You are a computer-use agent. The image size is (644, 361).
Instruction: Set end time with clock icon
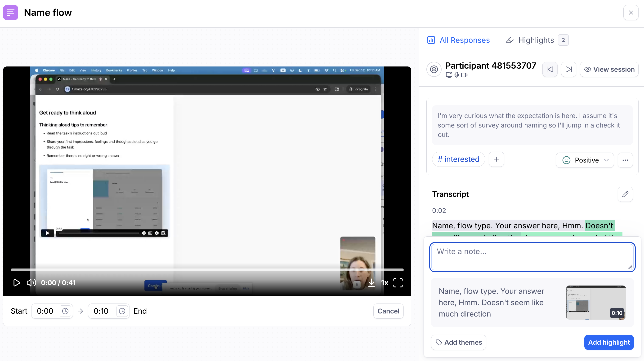click(122, 311)
